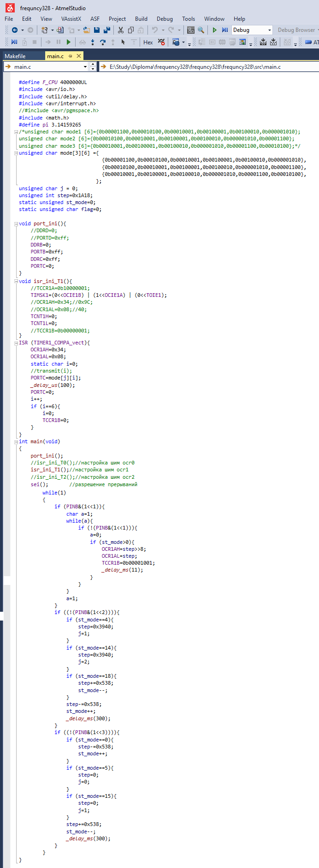Click the Save floppy disk icon
319x868 pixels.
pos(97,30)
